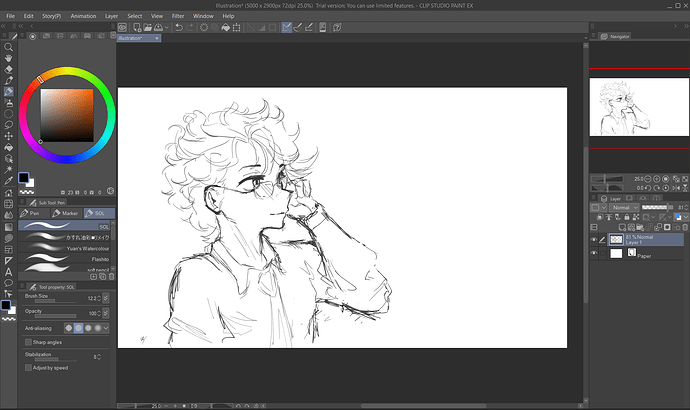Image resolution: width=690 pixels, height=410 pixels.
Task: Click the black main color swatch
Action: (x=23, y=178)
